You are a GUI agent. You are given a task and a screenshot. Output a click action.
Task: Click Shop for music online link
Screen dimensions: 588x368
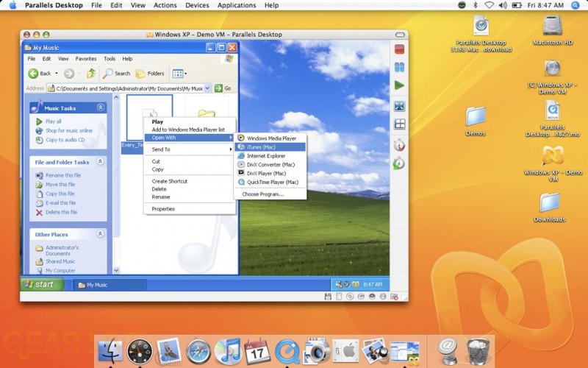(x=69, y=131)
